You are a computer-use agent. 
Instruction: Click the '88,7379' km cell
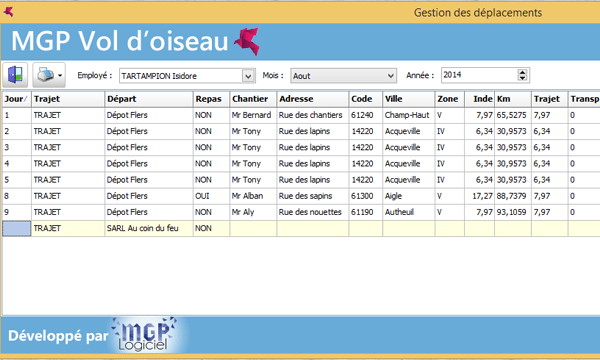click(513, 196)
